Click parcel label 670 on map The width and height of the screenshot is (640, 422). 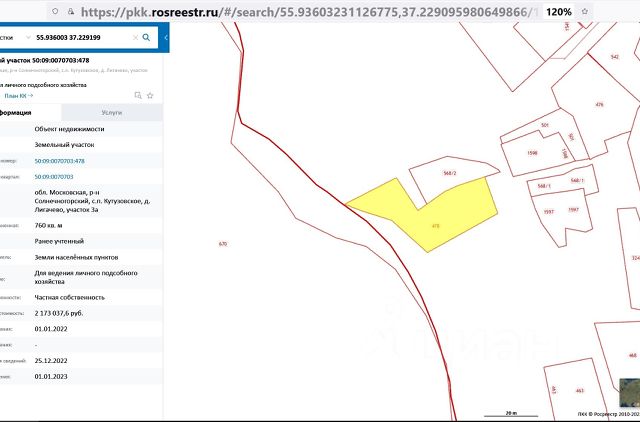click(222, 244)
